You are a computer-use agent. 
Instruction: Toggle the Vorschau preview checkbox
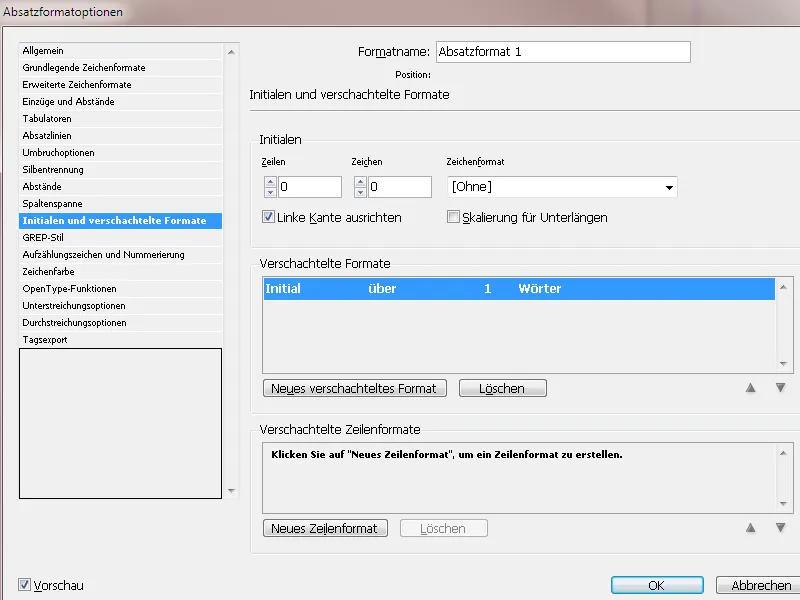click(x=24, y=584)
